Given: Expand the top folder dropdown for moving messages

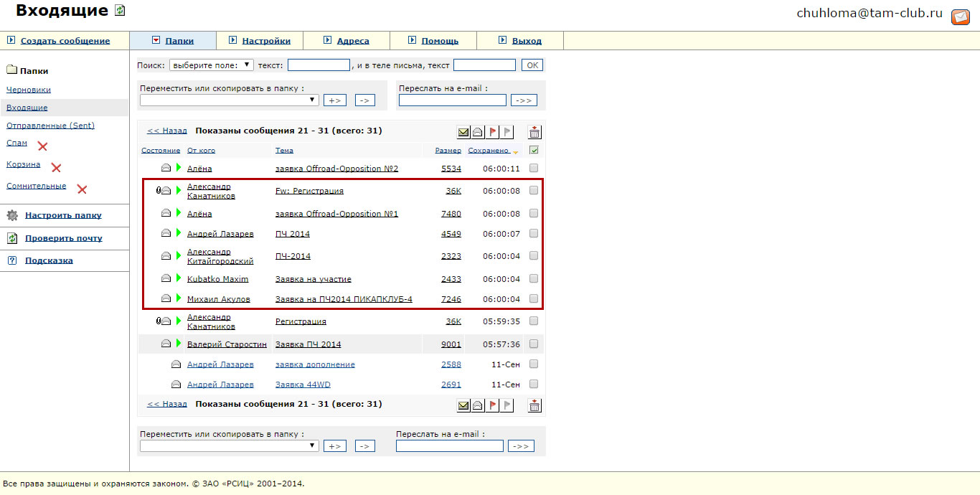Looking at the screenshot, I should coord(230,100).
